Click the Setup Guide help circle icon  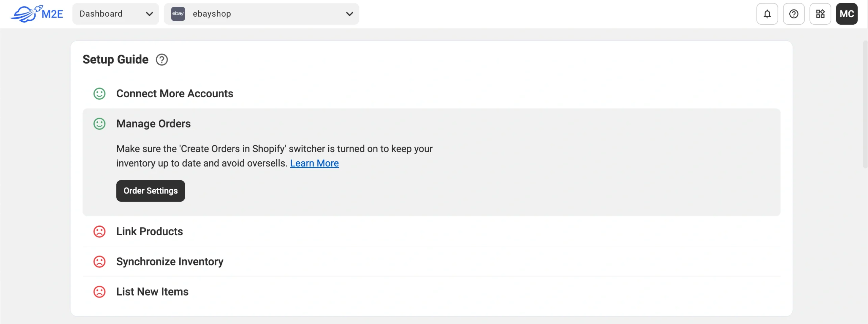click(x=161, y=59)
